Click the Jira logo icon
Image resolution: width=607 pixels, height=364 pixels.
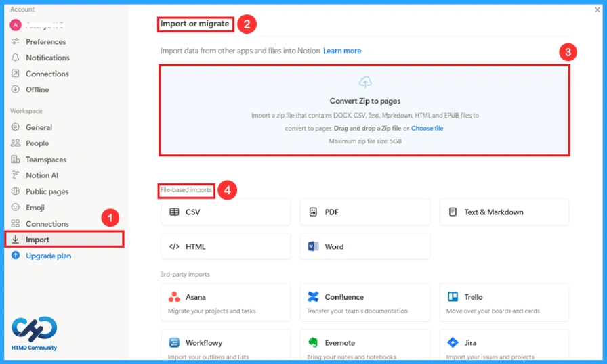[x=453, y=342]
